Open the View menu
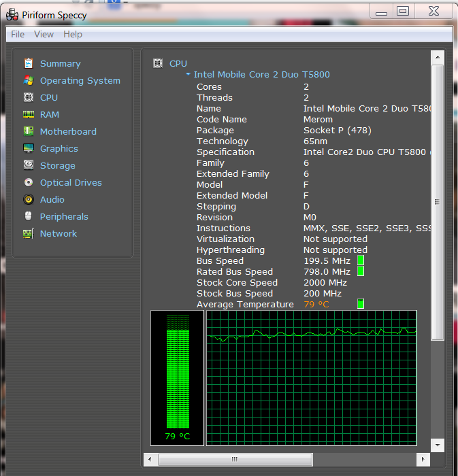 [x=44, y=34]
